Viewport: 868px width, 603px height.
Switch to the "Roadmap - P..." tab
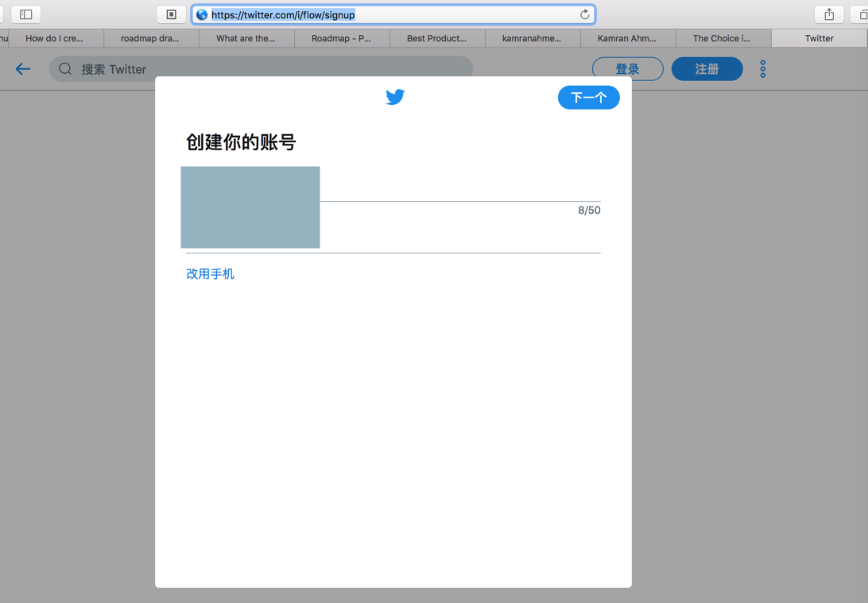click(x=341, y=38)
